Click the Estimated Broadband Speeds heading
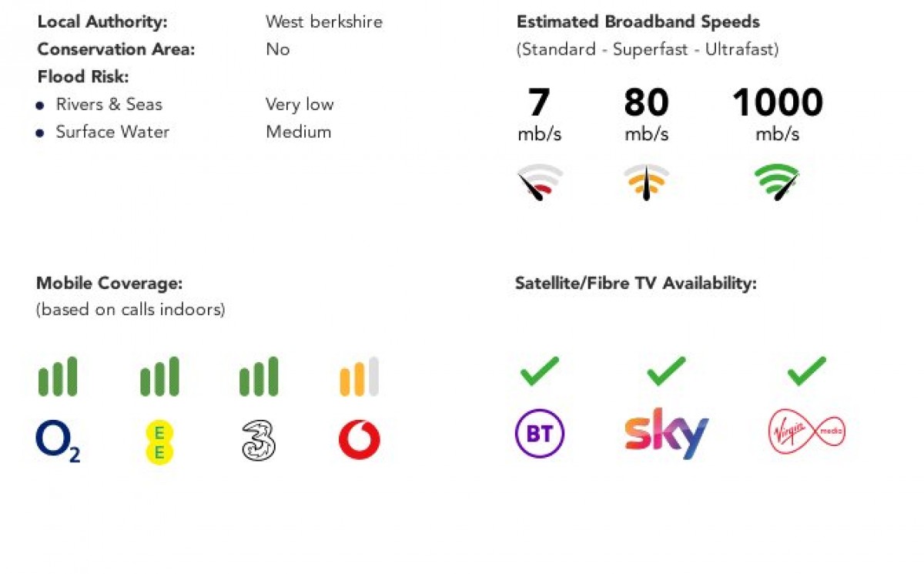Screen dimensions: 924x574 [638, 22]
